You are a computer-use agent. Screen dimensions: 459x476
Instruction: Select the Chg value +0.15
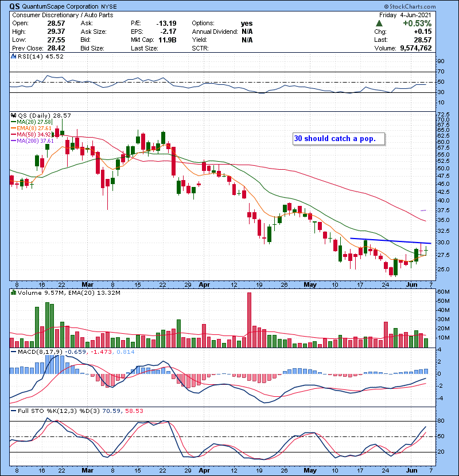click(422, 32)
